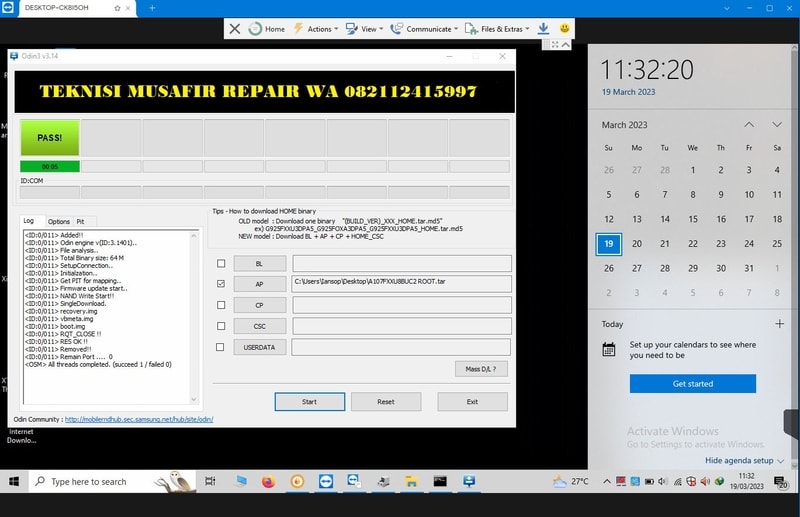Click the USERDATA file button
The image size is (800, 517).
pyautogui.click(x=260, y=347)
